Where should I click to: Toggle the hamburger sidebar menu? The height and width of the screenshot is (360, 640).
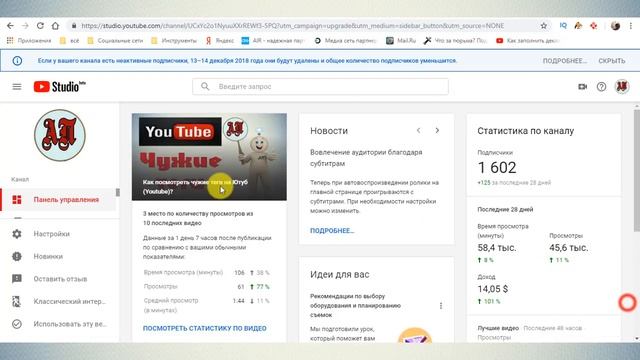[17, 87]
